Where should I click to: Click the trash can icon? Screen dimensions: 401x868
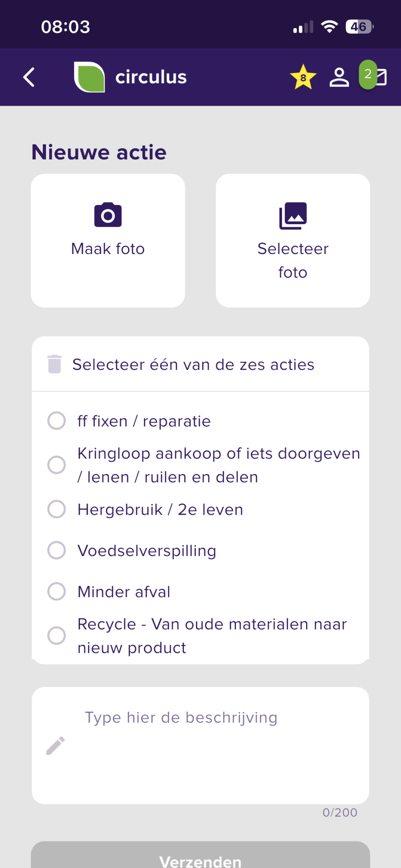(54, 364)
